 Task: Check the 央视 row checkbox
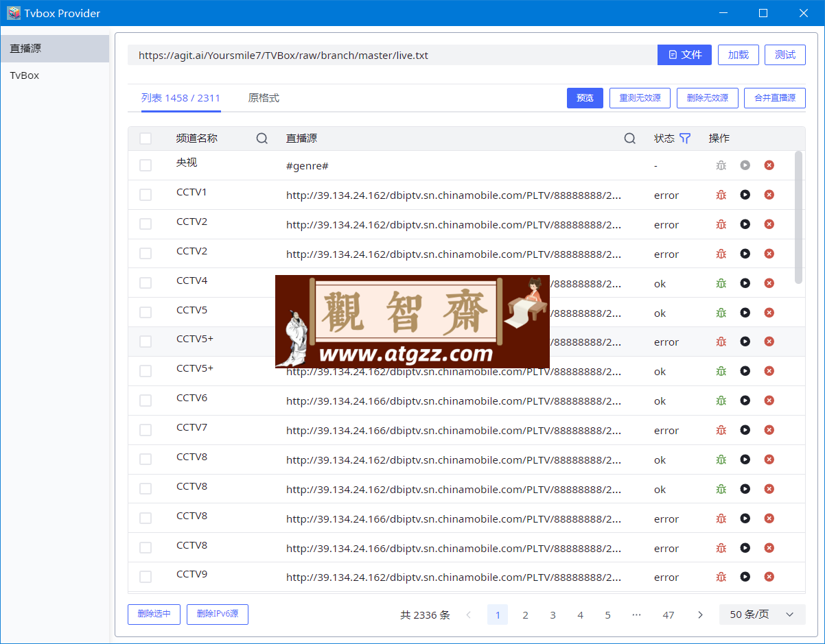tap(146, 165)
